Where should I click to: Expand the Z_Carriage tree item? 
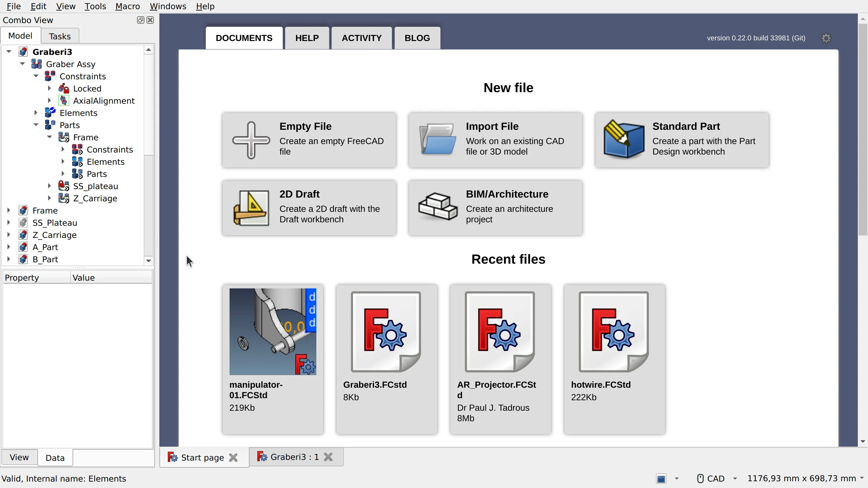point(9,234)
